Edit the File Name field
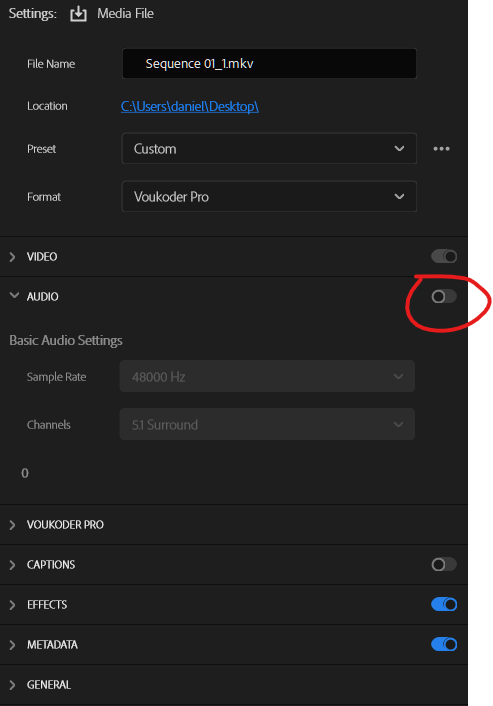Image resolution: width=493 pixels, height=706 pixels. 269,63
